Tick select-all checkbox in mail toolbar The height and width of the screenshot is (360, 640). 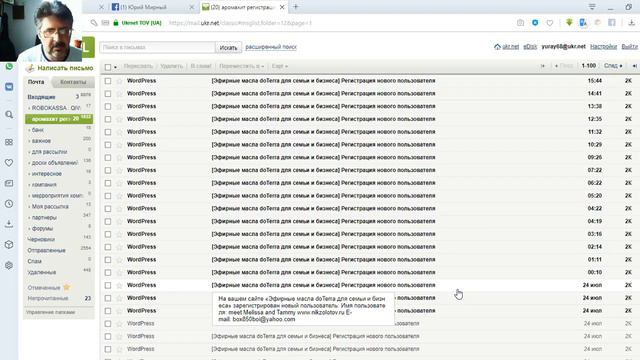108,67
